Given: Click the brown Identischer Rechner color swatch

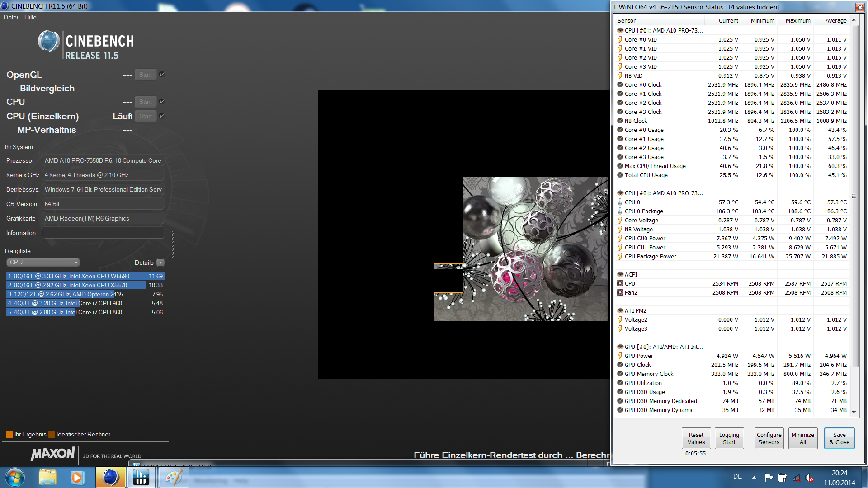Looking at the screenshot, I should (x=52, y=435).
